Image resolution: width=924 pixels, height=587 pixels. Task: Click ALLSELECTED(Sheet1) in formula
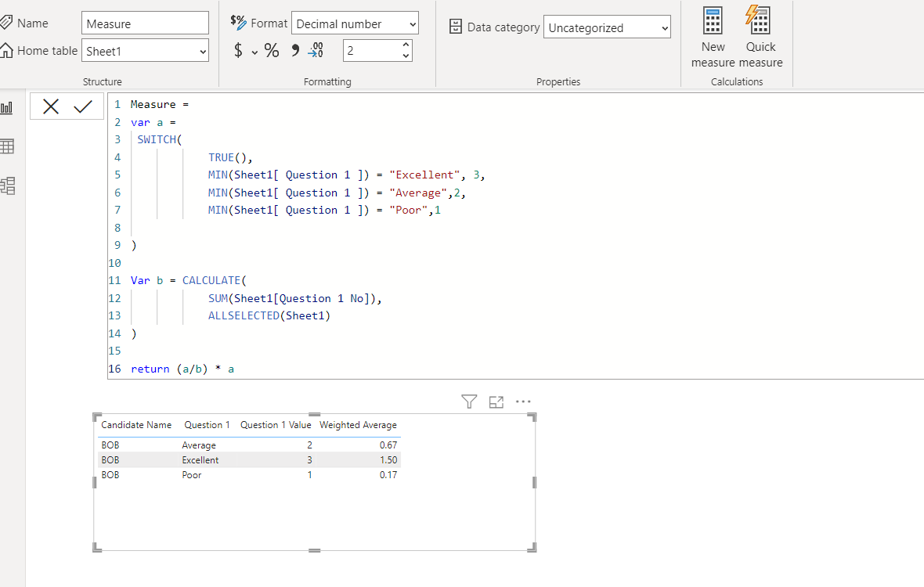[269, 315]
